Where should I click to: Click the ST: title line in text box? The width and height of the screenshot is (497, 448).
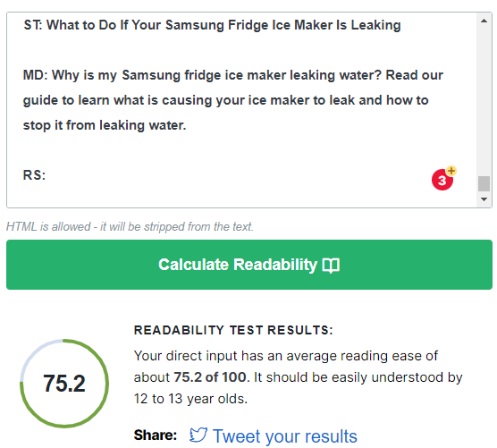pos(213,25)
